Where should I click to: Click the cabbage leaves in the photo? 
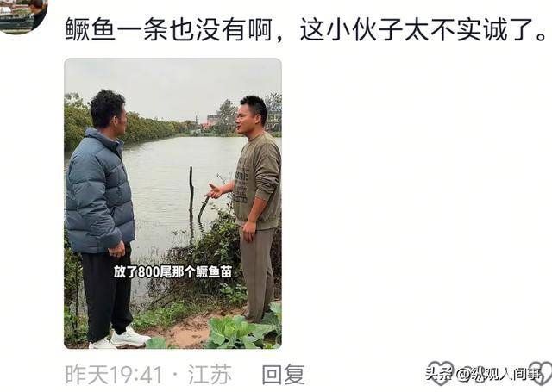[x=243, y=331]
